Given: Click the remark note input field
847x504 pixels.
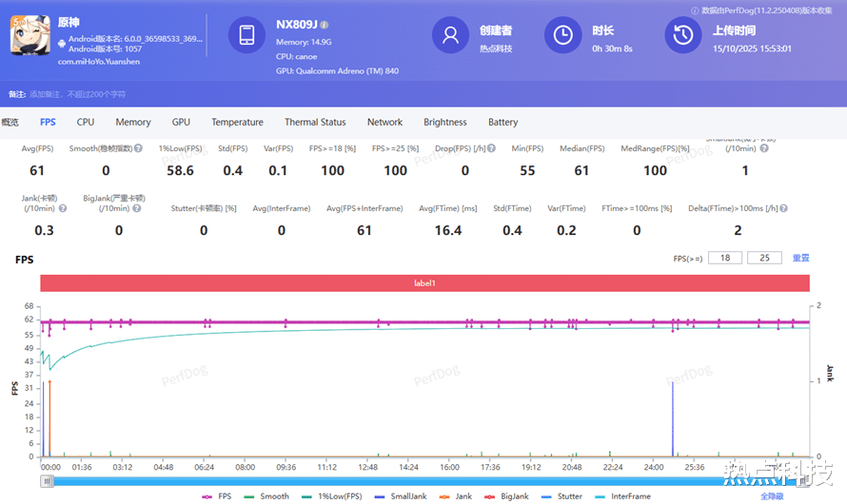Looking at the screenshot, I should 76,94.
